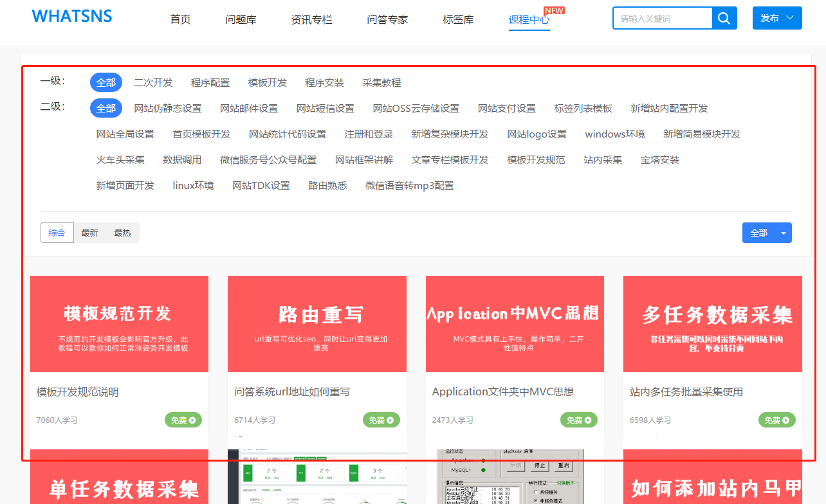
Task: Click the WHATSNS site logo
Action: click(72, 17)
